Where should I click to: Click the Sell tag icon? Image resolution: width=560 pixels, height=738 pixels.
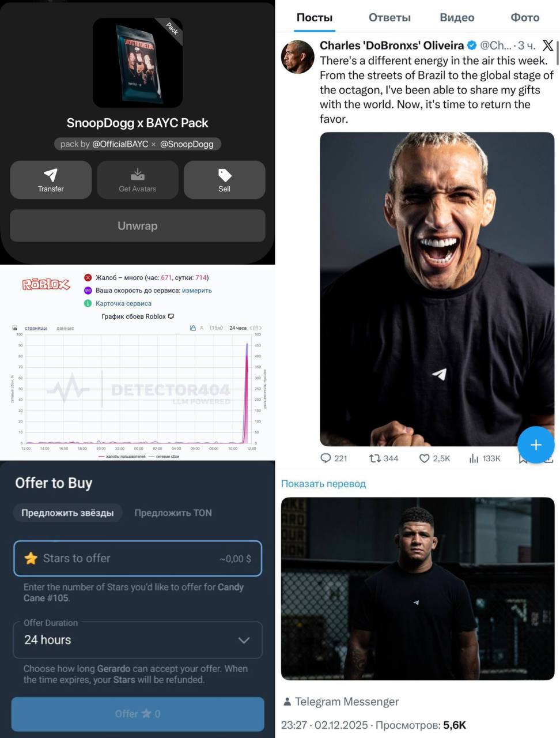pos(225,175)
